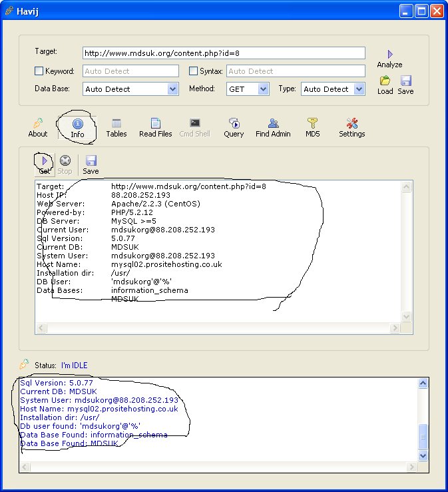Viewport: 448px width, 492px height.
Task: Click Get to fetch server info
Action: pyautogui.click(x=45, y=165)
